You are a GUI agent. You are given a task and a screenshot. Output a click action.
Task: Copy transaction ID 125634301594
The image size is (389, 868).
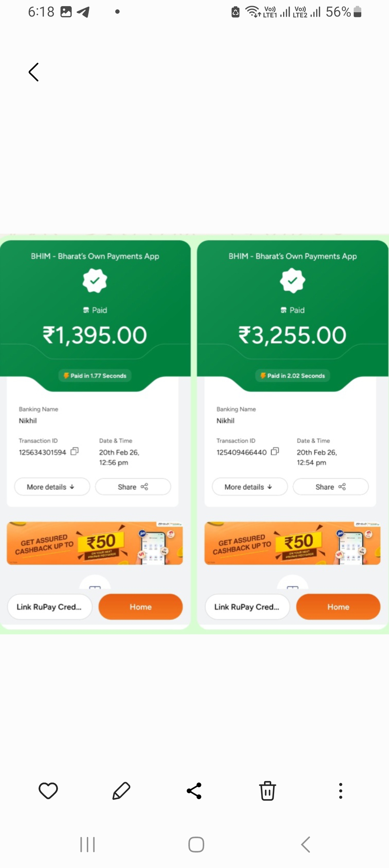click(75, 451)
